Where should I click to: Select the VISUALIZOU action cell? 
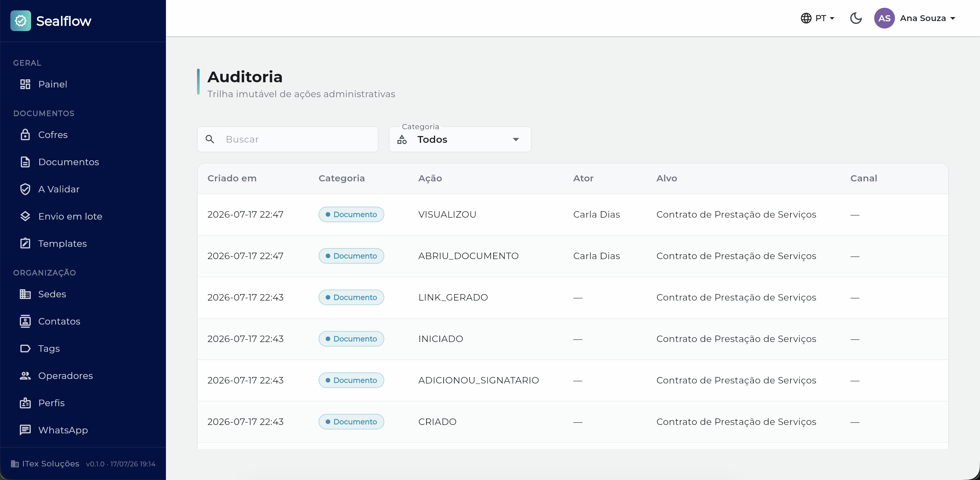(447, 214)
